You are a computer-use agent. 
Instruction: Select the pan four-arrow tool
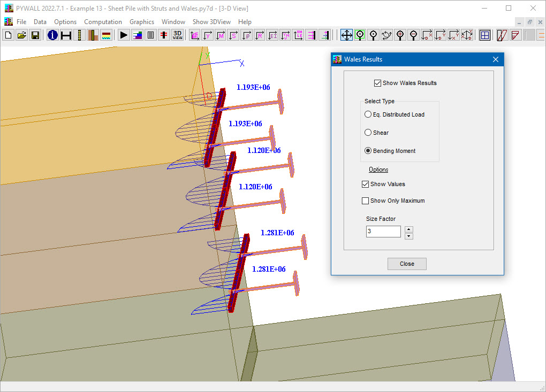[346, 35]
